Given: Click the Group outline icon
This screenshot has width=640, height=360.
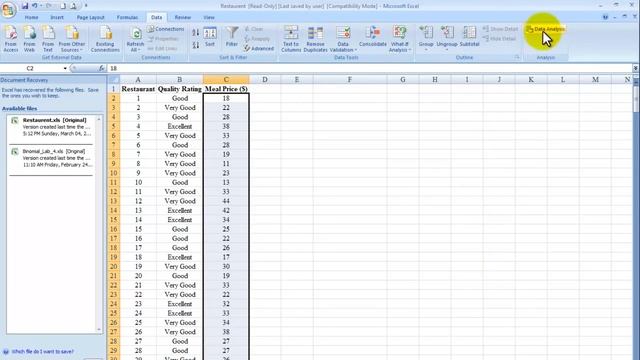Looking at the screenshot, I should click(426, 33).
